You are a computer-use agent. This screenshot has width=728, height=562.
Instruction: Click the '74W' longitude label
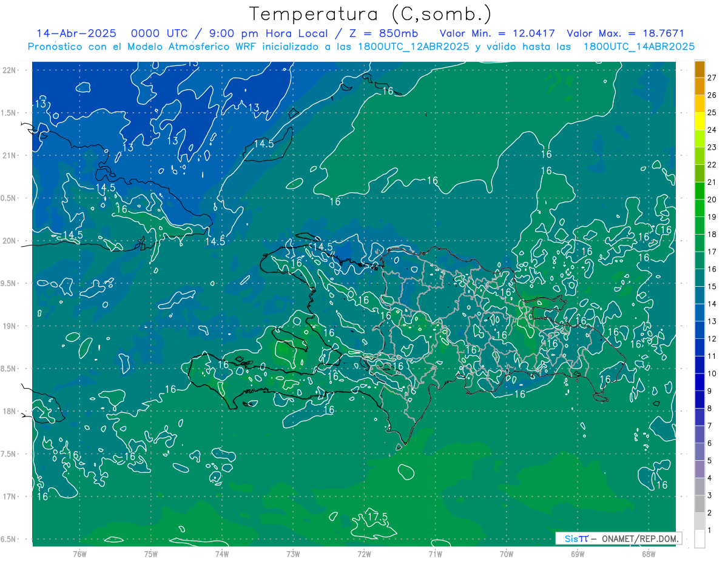pos(222,554)
